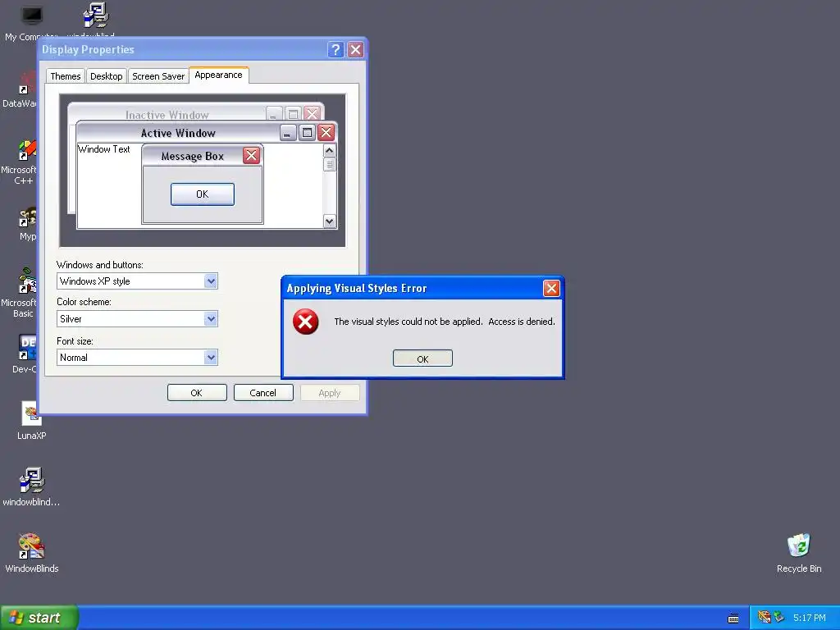Click OK in the Visual Styles Error dialog
Image resolution: width=840 pixels, height=630 pixels.
pyautogui.click(x=422, y=358)
